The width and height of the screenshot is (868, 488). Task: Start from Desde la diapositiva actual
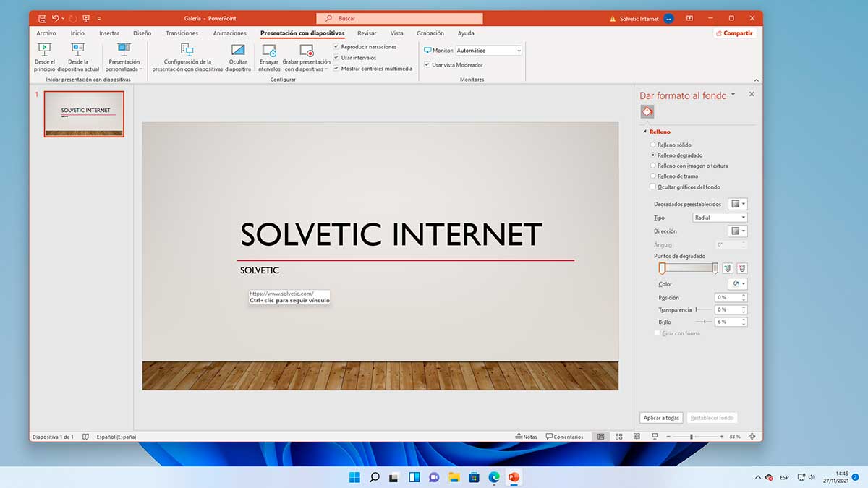(78, 57)
